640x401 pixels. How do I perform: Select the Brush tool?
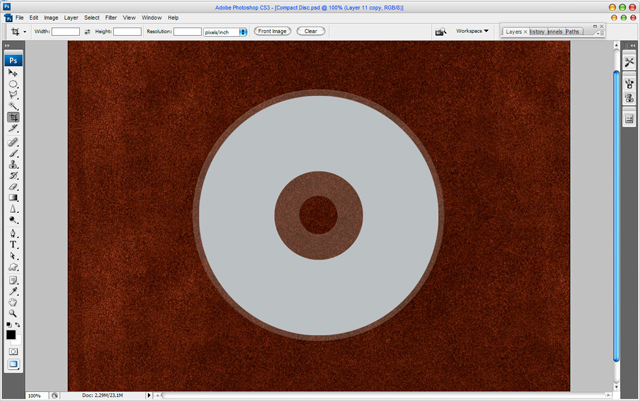(13, 154)
